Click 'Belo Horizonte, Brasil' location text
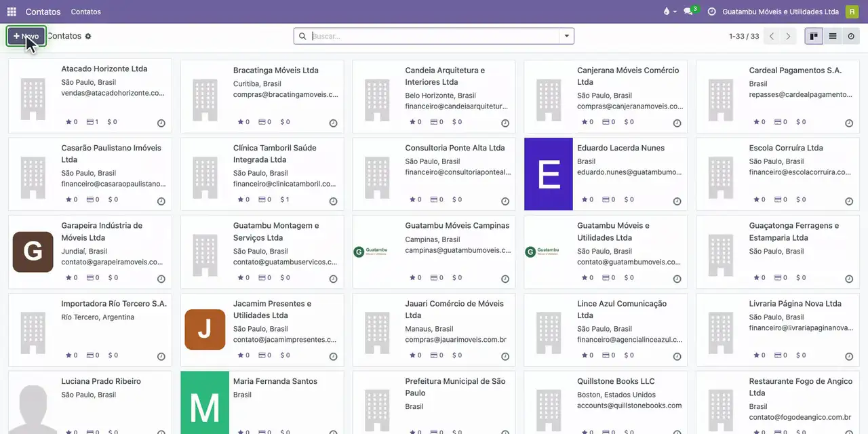This screenshot has width=868, height=434. click(440, 96)
